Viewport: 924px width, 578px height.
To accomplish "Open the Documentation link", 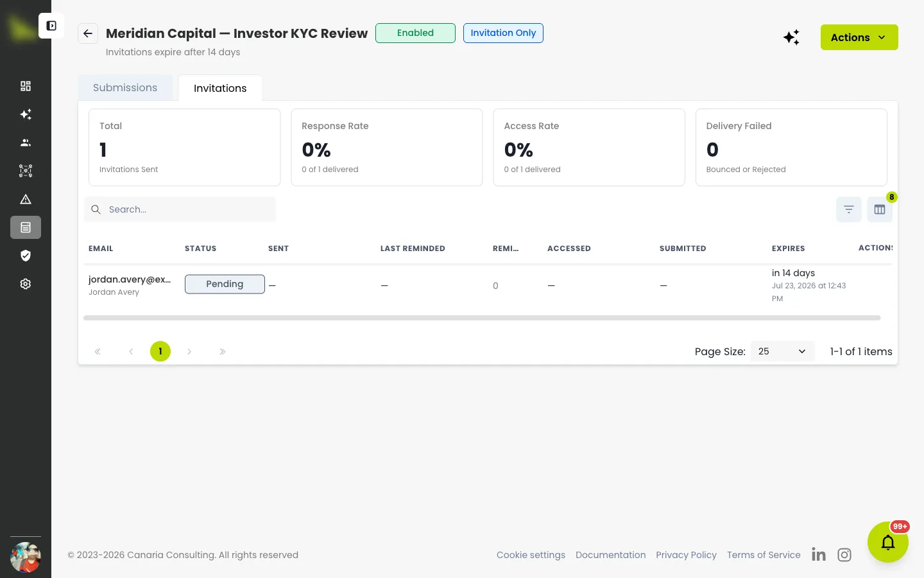I will pos(611,555).
